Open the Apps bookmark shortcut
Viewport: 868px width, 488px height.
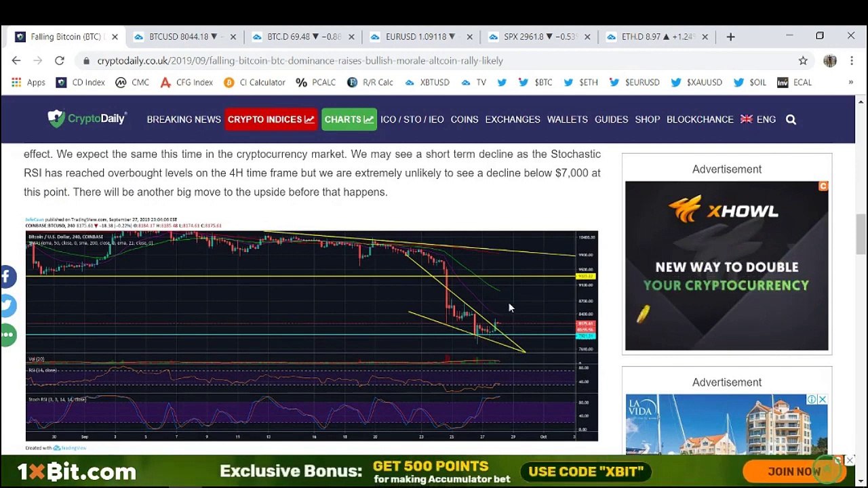click(28, 83)
